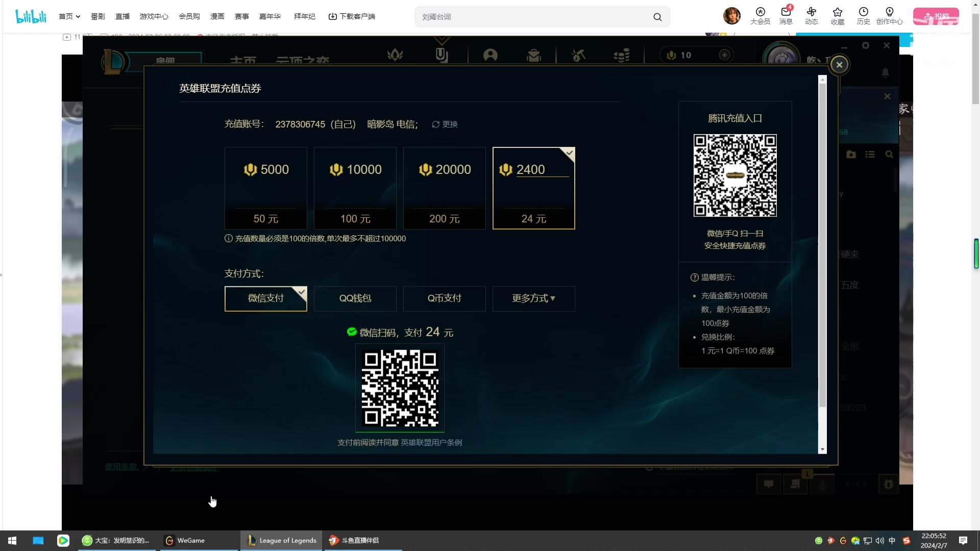Select the 20000 points 200元 package
Screen dimensions: 980x551
click(x=445, y=188)
